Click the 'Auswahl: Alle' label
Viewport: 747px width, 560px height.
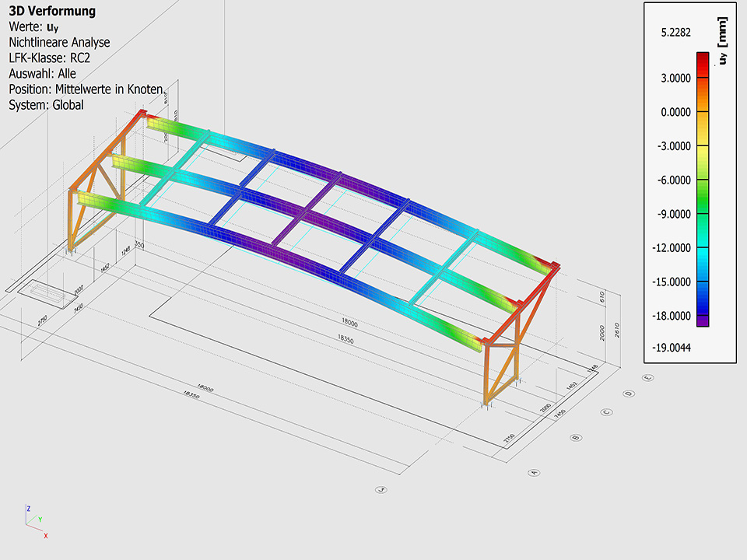click(42, 74)
